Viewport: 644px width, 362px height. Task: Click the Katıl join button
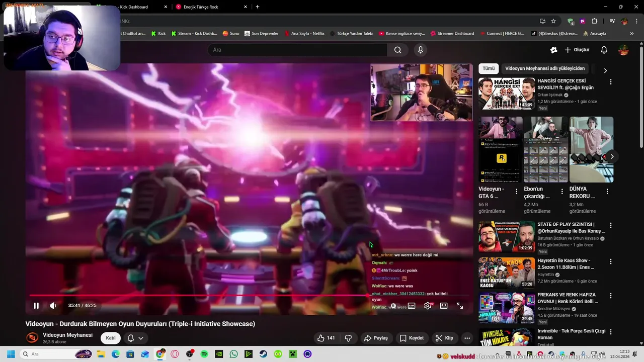(111, 338)
